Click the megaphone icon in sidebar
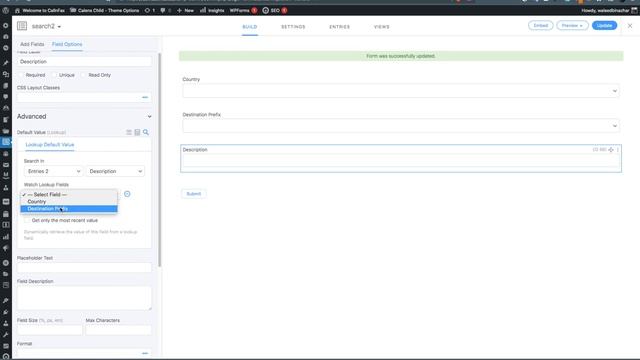640x360 pixels. pos(6,248)
